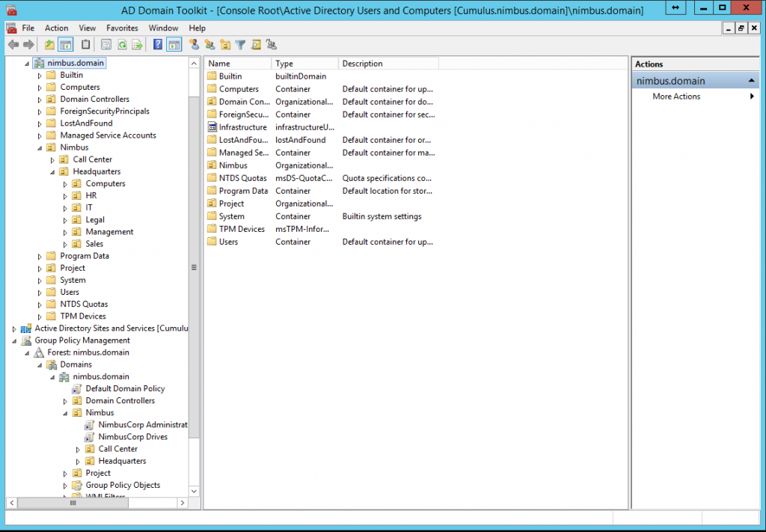This screenshot has height=532, width=766.
Task: Expand the Group Policy Objects node
Action: [66, 486]
